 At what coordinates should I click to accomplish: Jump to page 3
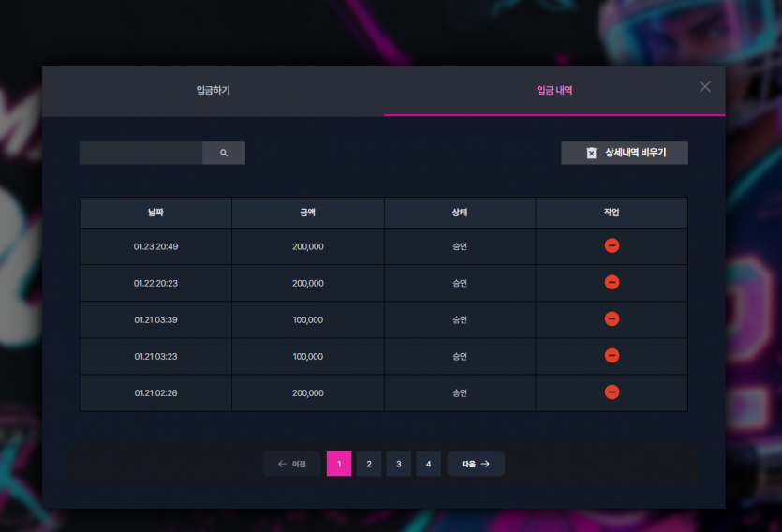pyautogui.click(x=398, y=464)
